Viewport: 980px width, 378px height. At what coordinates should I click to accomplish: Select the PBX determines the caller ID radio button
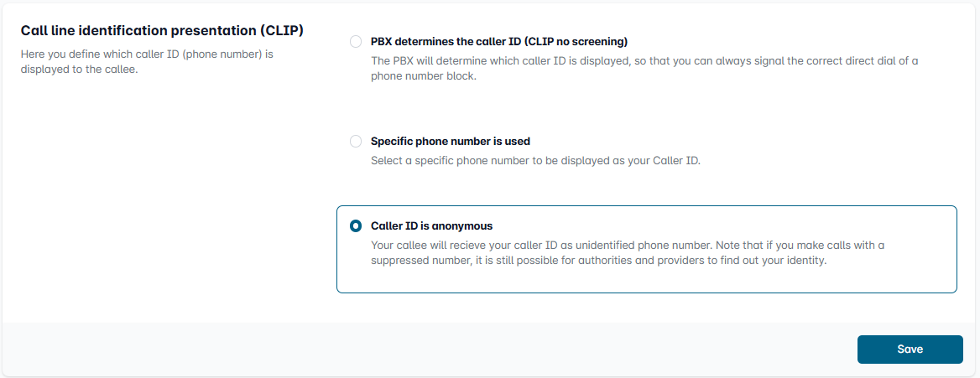[x=356, y=41]
